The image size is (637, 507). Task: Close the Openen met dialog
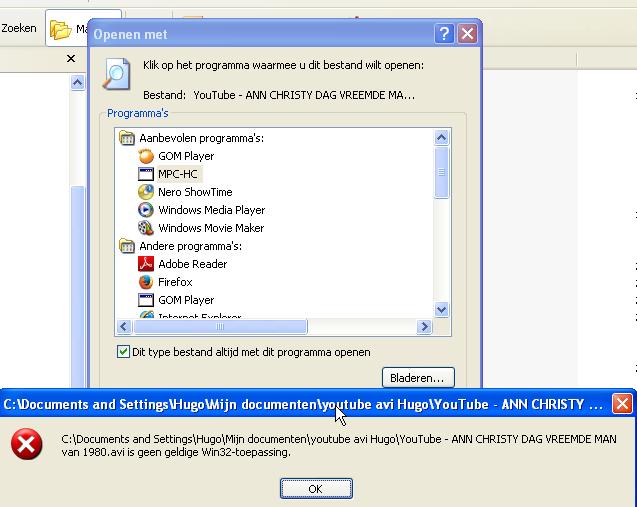pos(467,33)
